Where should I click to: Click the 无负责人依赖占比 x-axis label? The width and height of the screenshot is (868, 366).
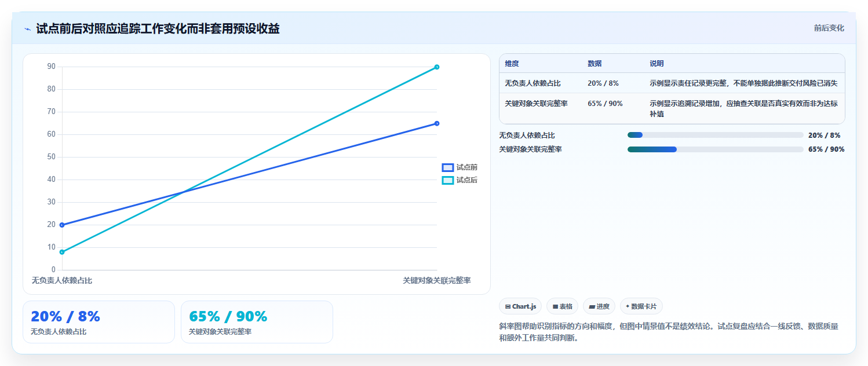[x=62, y=280]
